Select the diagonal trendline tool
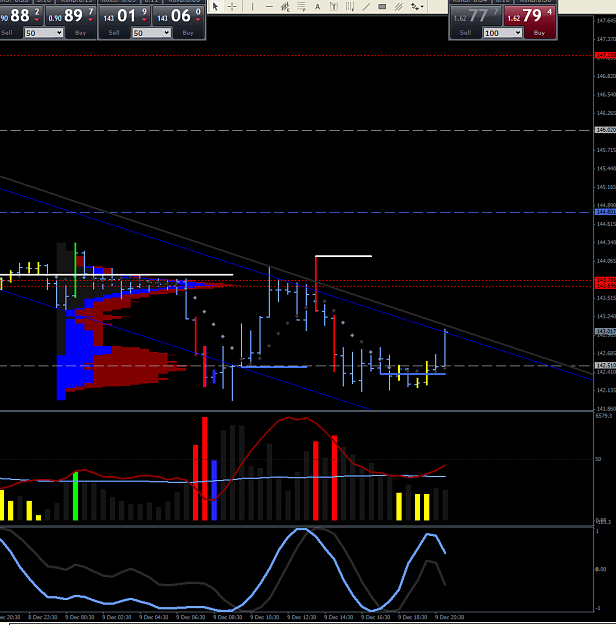 [x=366, y=6]
